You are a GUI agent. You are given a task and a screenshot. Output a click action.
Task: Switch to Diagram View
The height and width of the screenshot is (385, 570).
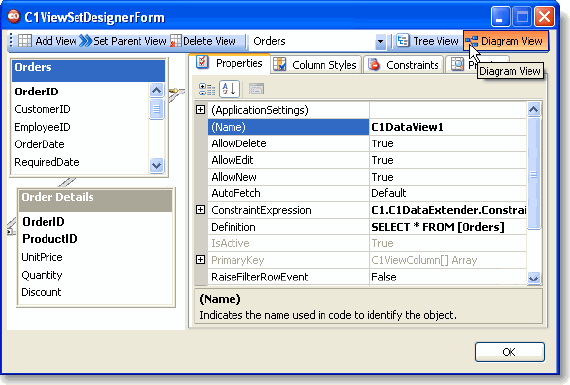506,41
